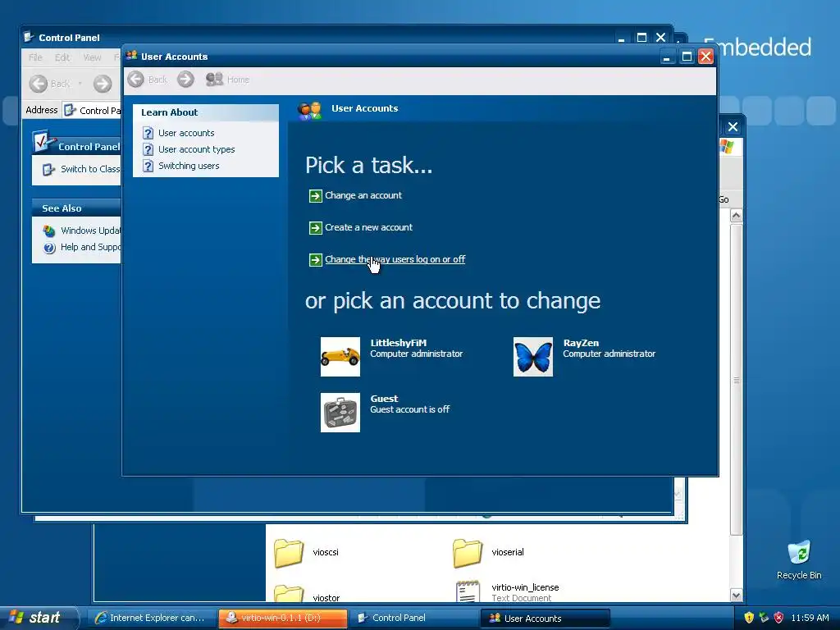Click the User Accounts header icon
The width and height of the screenshot is (840, 630).
[309, 111]
